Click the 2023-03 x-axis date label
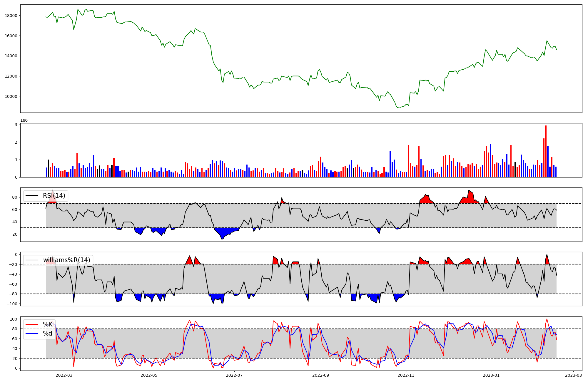588x382 pixels. coord(573,375)
